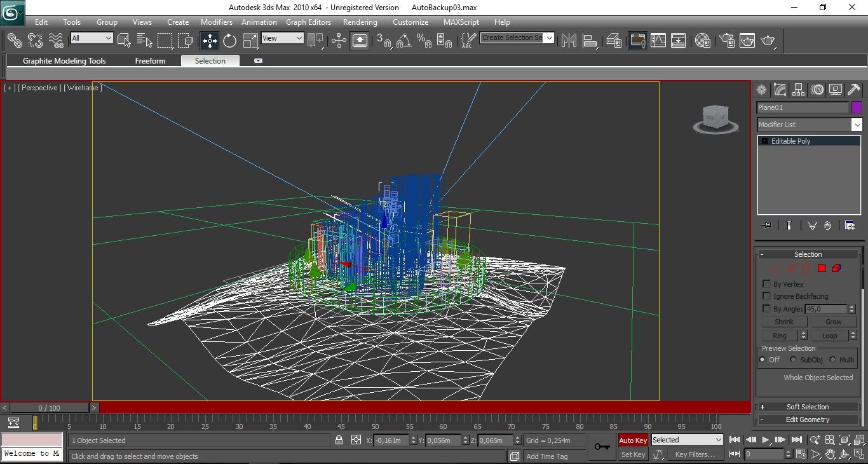Toggle Window/Crossing selection mode
This screenshot has width=868, height=464.
(x=185, y=41)
